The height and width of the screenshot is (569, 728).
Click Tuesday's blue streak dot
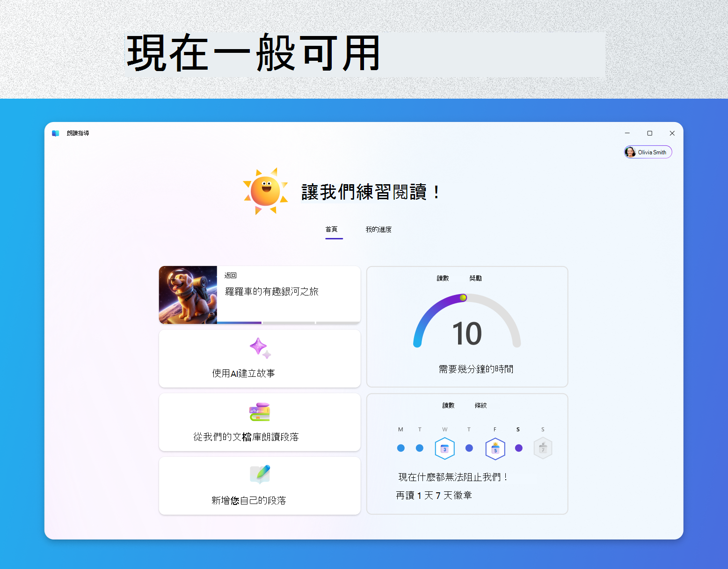[420, 448]
